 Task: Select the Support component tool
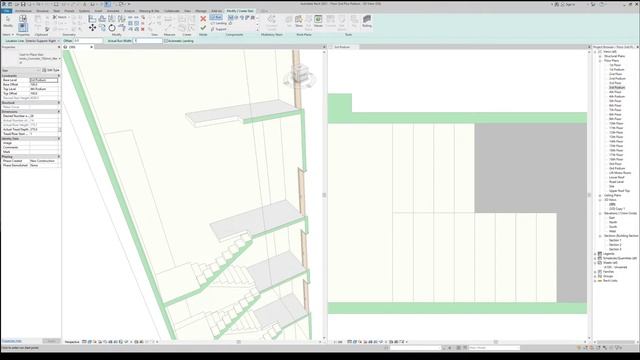218,29
